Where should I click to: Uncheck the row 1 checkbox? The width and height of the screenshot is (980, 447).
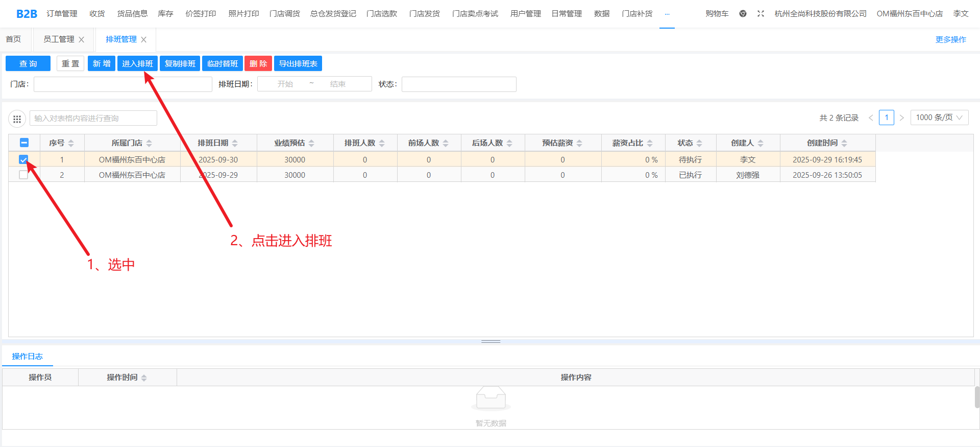tap(23, 160)
